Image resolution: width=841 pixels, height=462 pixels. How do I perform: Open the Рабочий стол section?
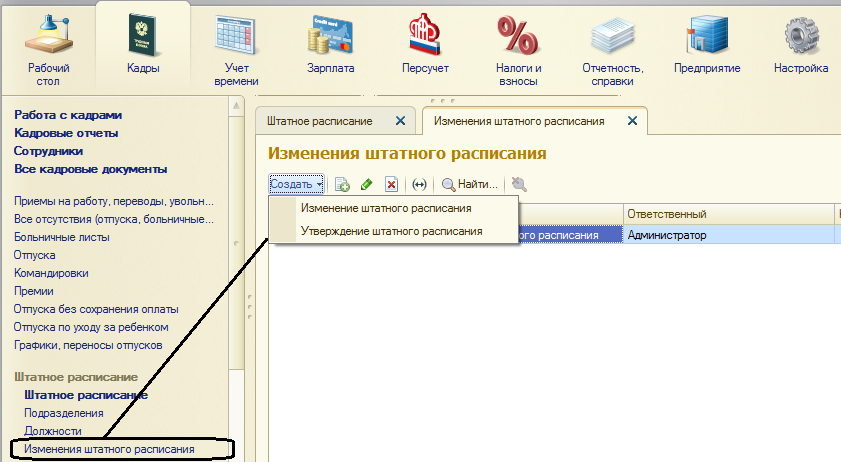click(x=48, y=51)
